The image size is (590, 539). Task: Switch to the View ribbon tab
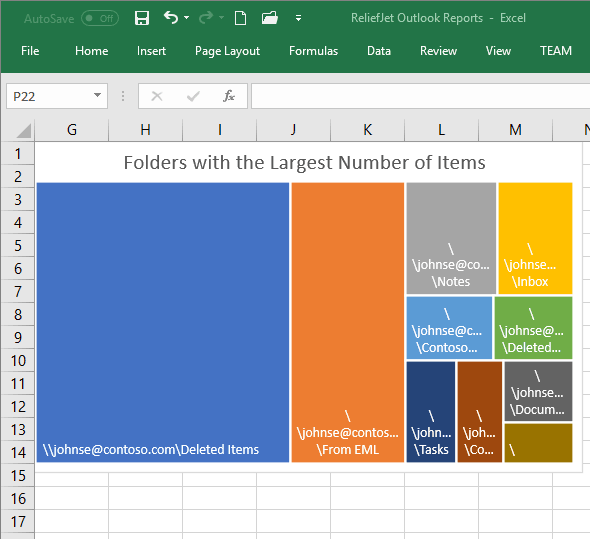(498, 51)
